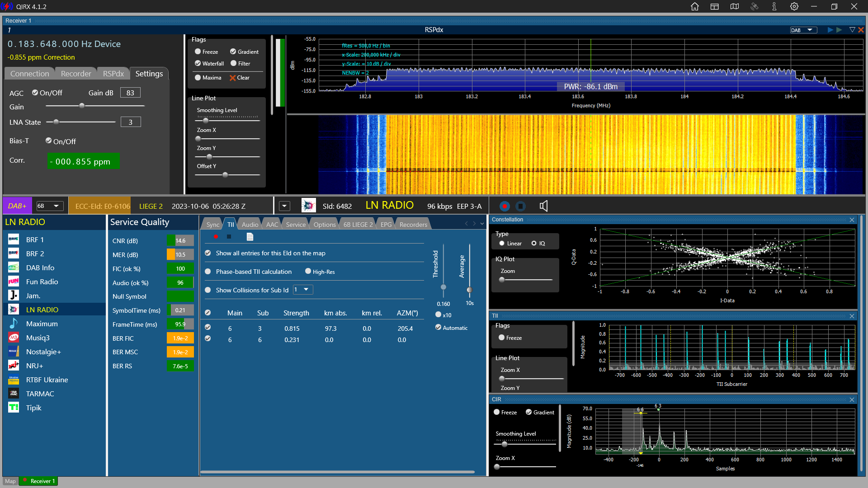Open the Collisions Sub Id dropdown
The width and height of the screenshot is (868, 488).
[x=303, y=290]
